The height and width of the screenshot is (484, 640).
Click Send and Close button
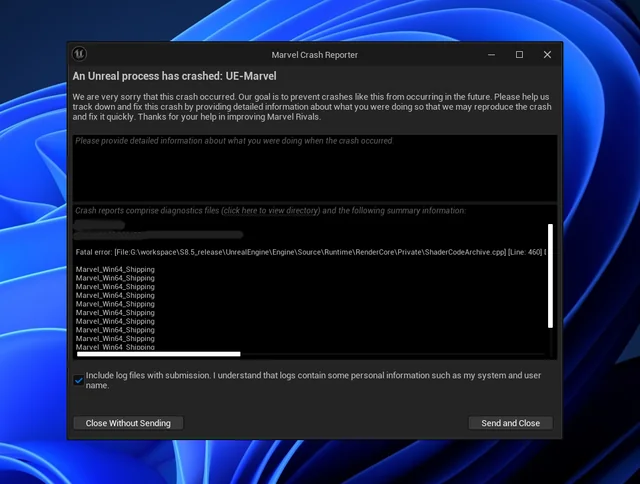[x=510, y=423]
